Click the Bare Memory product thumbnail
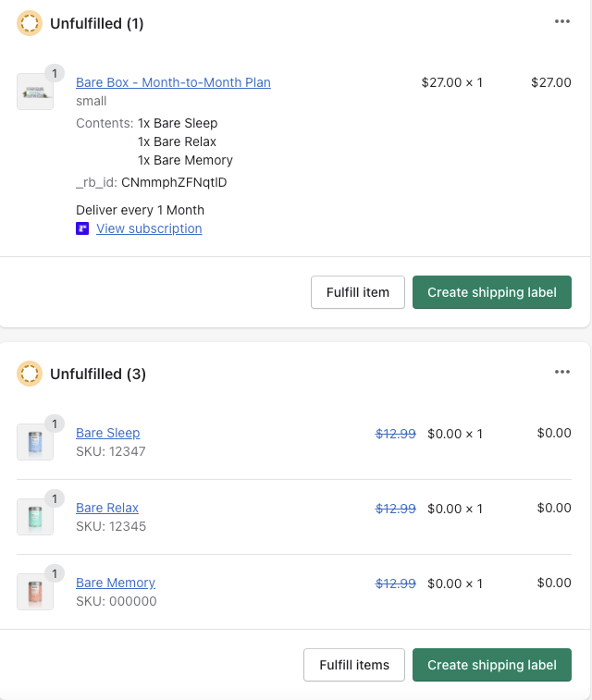The width and height of the screenshot is (592, 700). pyautogui.click(x=34, y=592)
